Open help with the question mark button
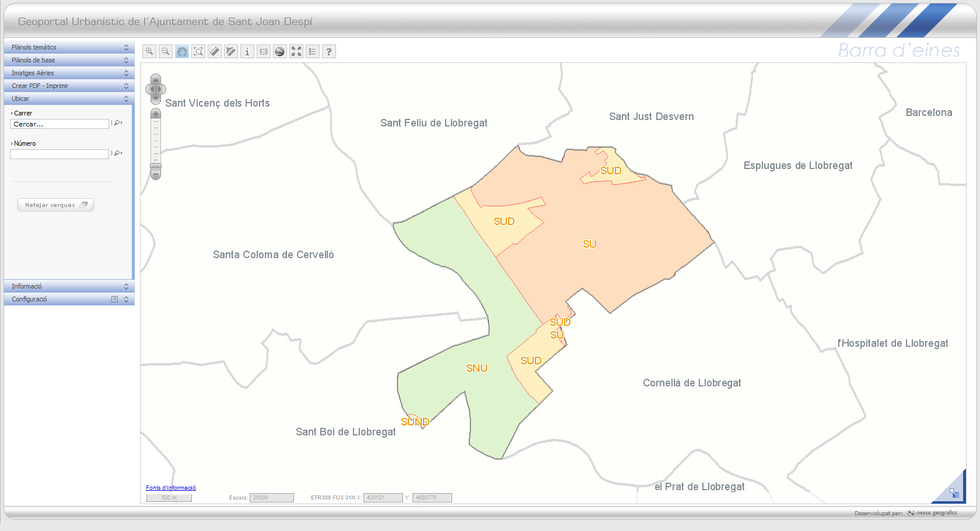This screenshot has height=531, width=980. [329, 51]
